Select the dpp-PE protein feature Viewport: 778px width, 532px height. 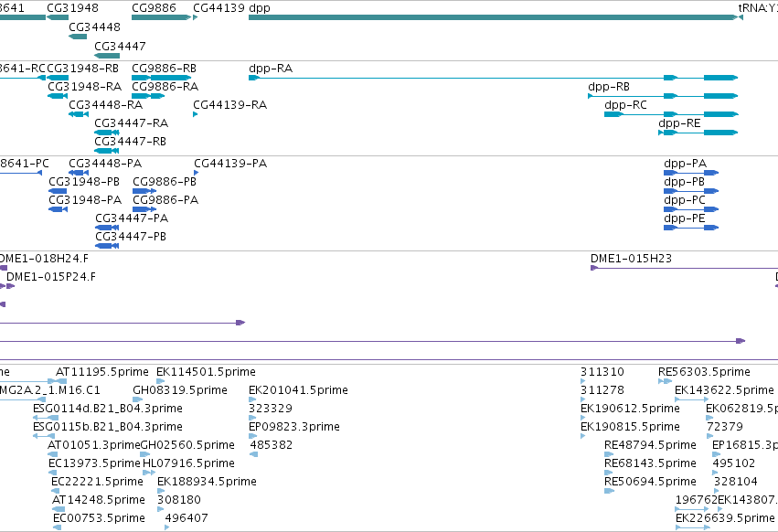[691, 228]
